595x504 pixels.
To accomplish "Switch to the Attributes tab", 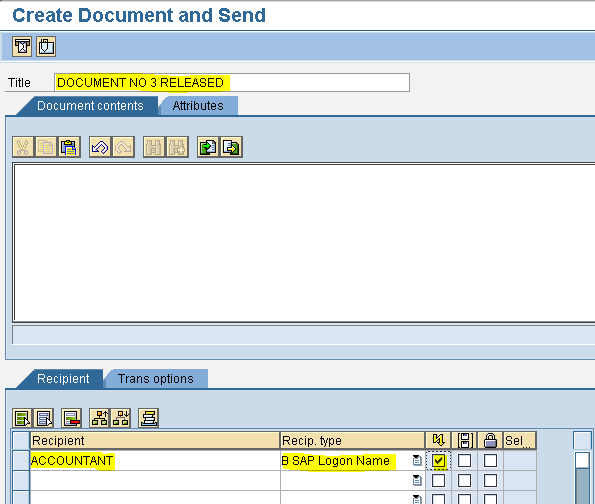I will pos(198,106).
